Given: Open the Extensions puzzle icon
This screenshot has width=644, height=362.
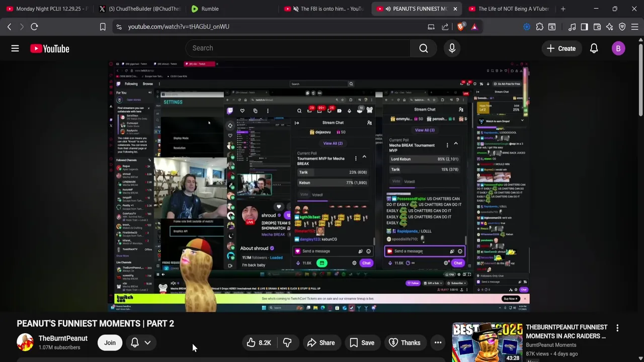Looking at the screenshot, I should pyautogui.click(x=539, y=27).
